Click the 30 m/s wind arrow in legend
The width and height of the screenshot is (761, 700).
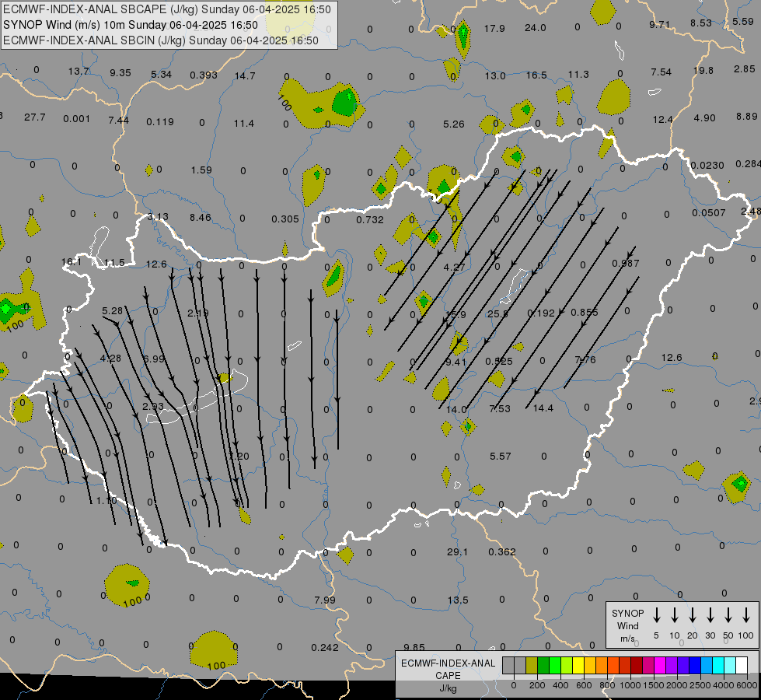(x=710, y=614)
